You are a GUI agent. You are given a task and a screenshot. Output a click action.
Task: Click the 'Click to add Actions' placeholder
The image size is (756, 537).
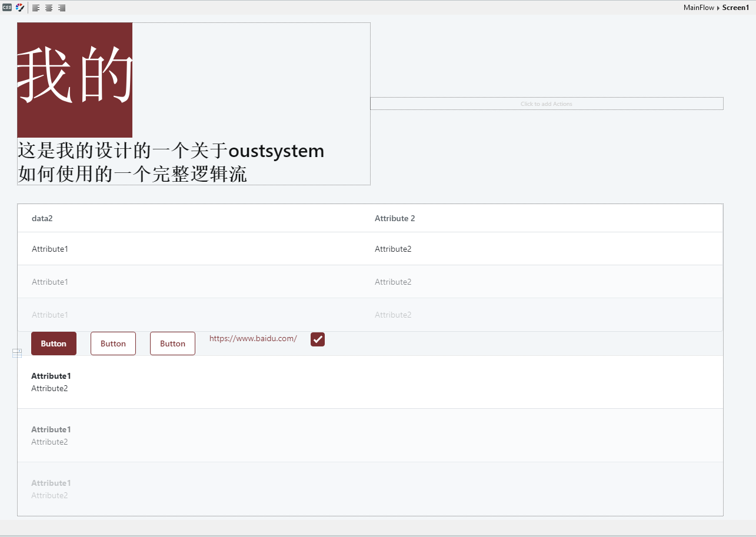click(x=546, y=104)
